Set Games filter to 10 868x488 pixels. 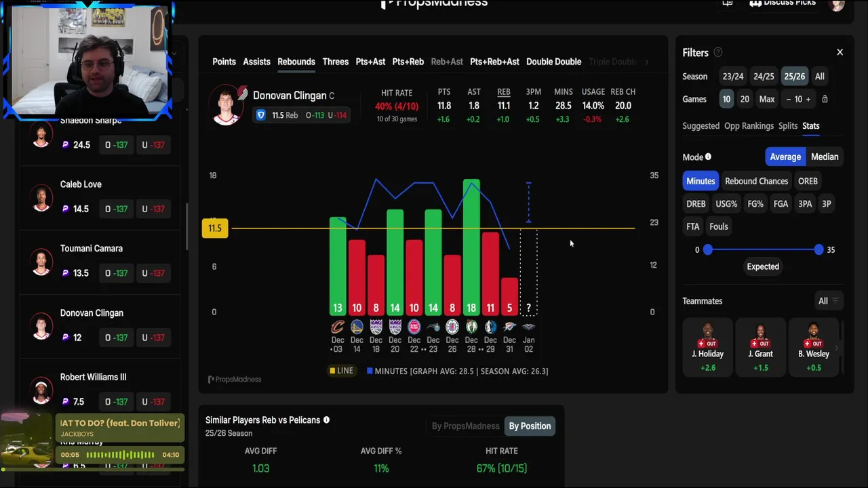pyautogui.click(x=726, y=99)
